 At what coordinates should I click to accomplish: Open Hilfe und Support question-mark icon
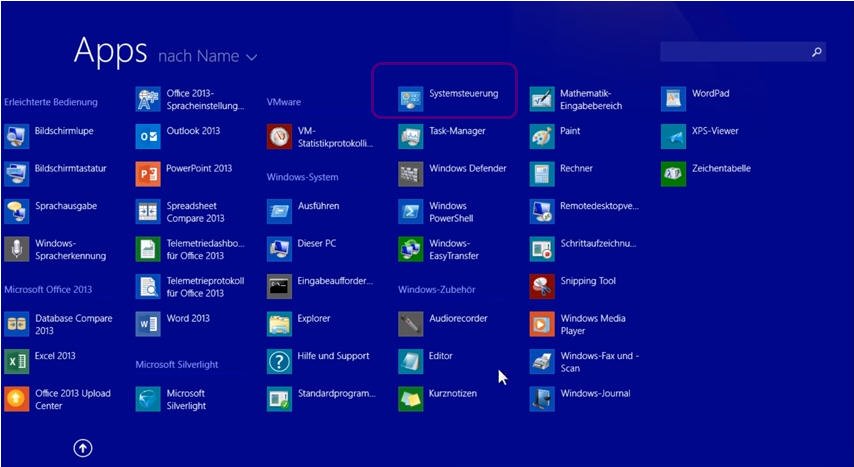tap(279, 362)
